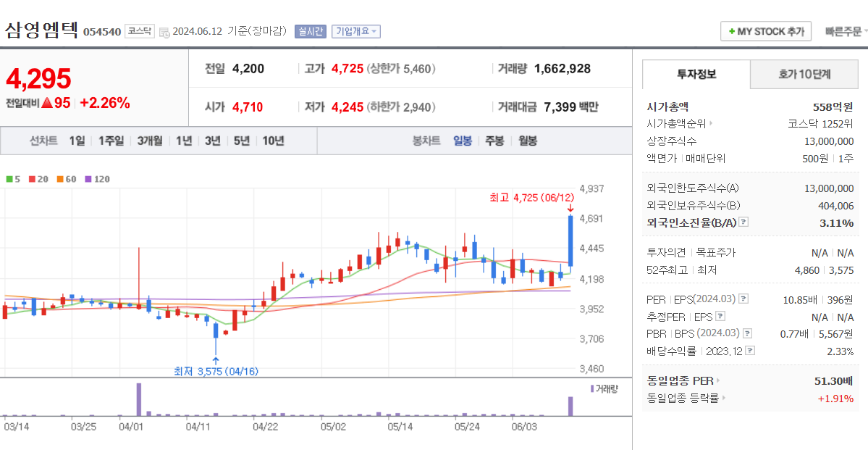Select the 일봉 daily candle chart

click(462, 141)
